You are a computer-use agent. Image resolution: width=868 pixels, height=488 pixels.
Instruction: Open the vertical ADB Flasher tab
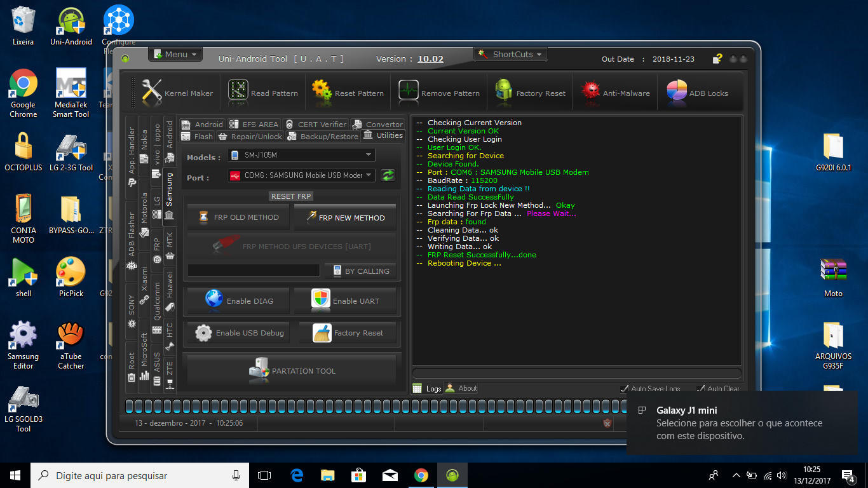132,241
